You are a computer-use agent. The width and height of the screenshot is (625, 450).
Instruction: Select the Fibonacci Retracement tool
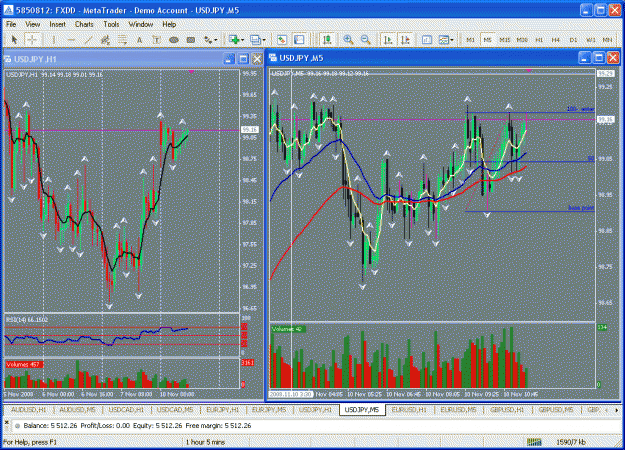pyautogui.click(x=122, y=40)
